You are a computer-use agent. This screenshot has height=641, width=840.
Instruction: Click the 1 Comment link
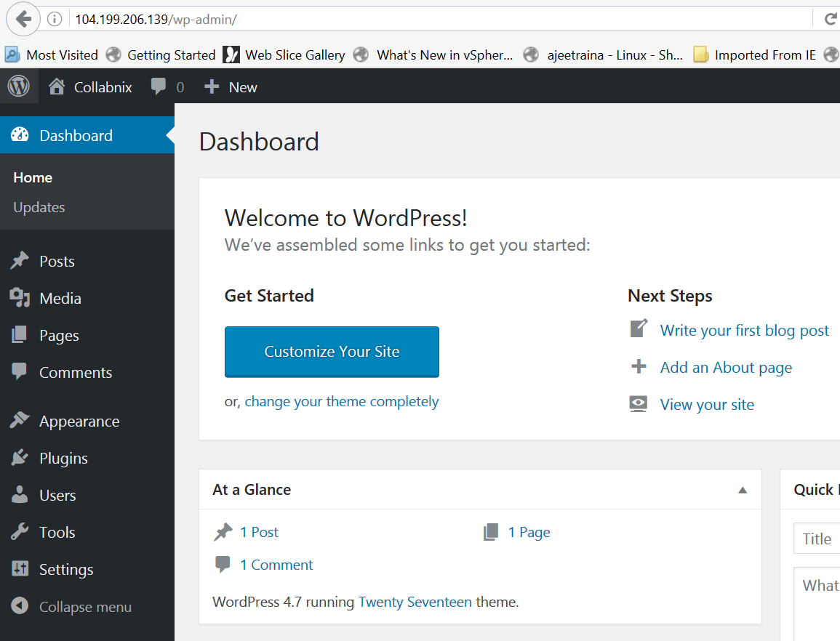point(276,565)
